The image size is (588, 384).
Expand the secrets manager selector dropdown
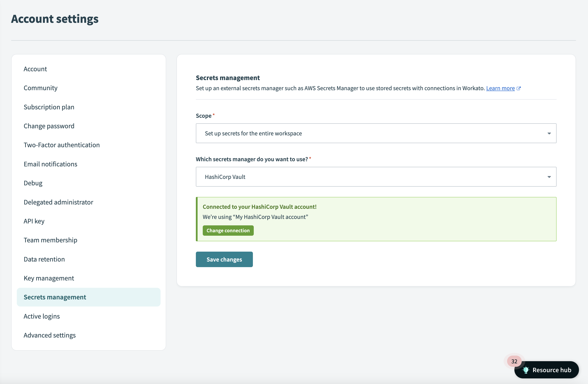[x=376, y=176]
